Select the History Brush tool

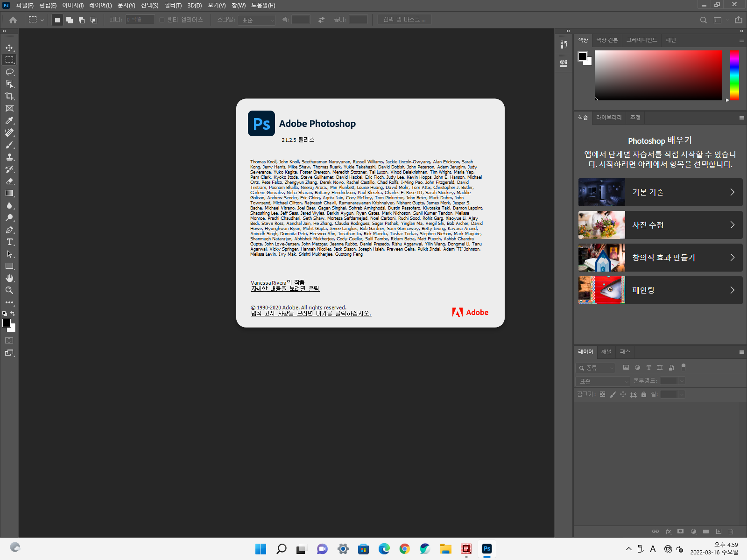(9, 169)
